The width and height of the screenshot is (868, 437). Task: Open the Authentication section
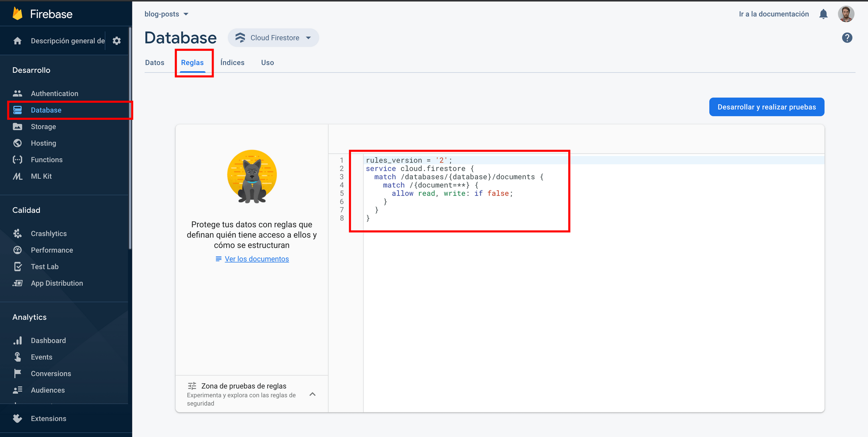(x=55, y=93)
